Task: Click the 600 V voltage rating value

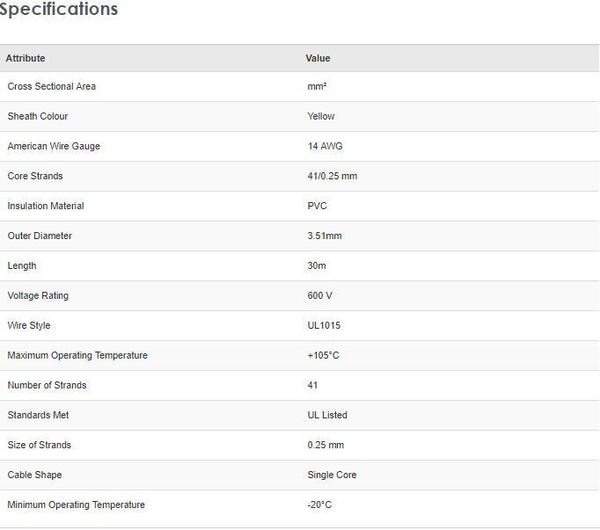Action: pyautogui.click(x=321, y=296)
